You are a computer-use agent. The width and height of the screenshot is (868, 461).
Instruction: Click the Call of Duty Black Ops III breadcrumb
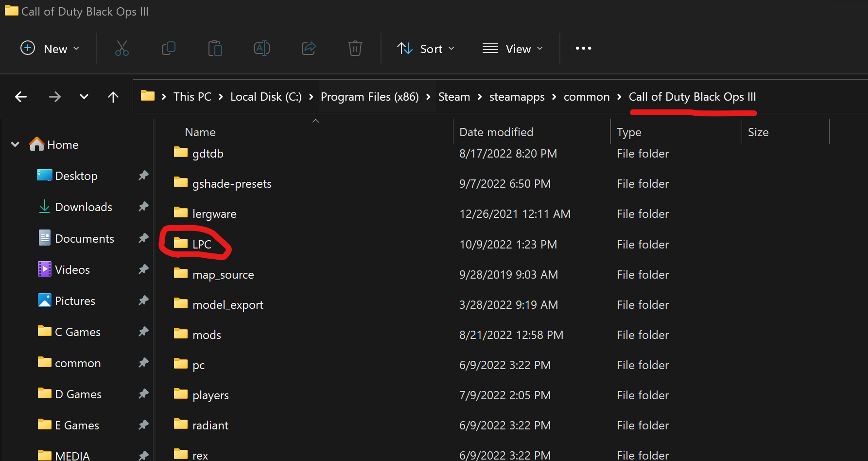tap(692, 97)
